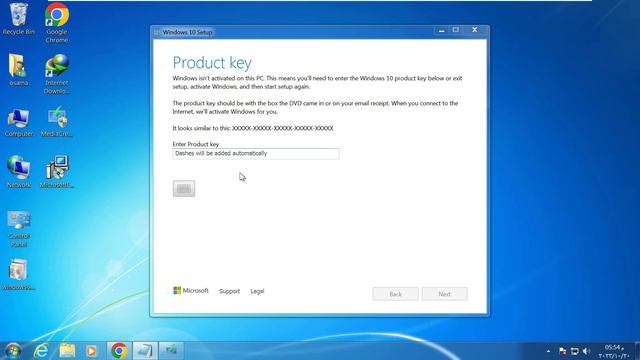Switch to the Windows 10 Setup taskbar button
This screenshot has width=640, height=360.
click(145, 351)
